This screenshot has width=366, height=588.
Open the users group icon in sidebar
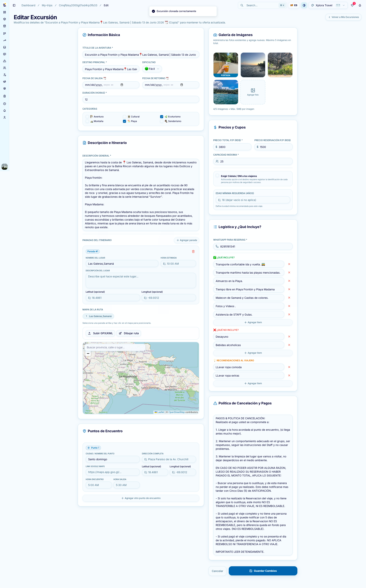(x=5, y=68)
